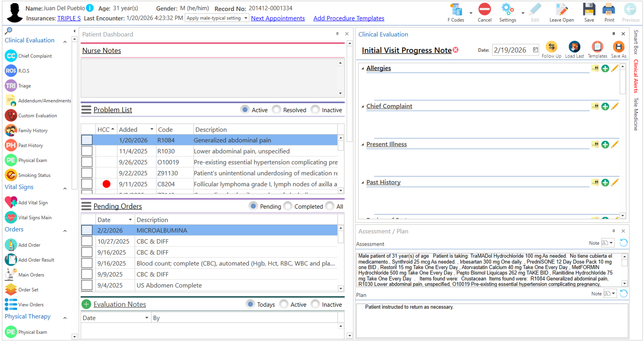This screenshot has width=644, height=342.
Task: Check the box for R1030 problem row
Action: coord(87,151)
